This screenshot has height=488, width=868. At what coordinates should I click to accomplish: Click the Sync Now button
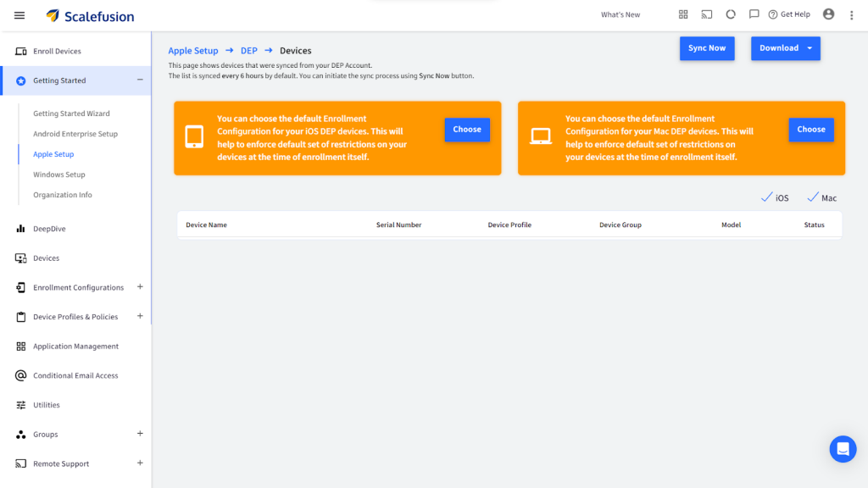coord(707,48)
